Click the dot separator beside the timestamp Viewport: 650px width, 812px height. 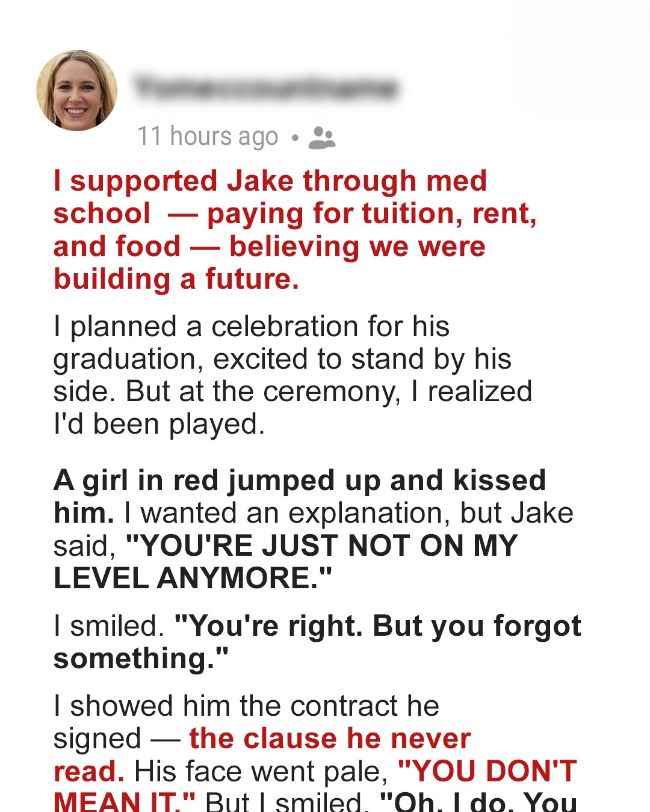click(x=294, y=138)
